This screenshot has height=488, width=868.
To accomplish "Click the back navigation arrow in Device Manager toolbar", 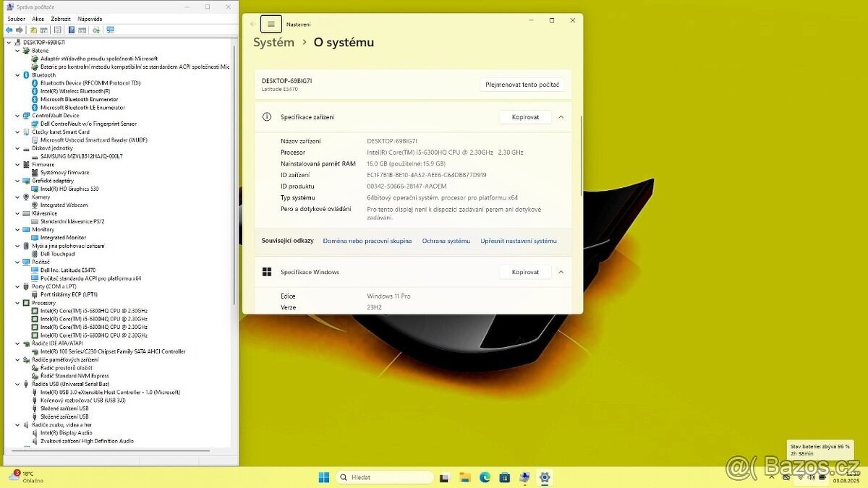I will pos(8,30).
